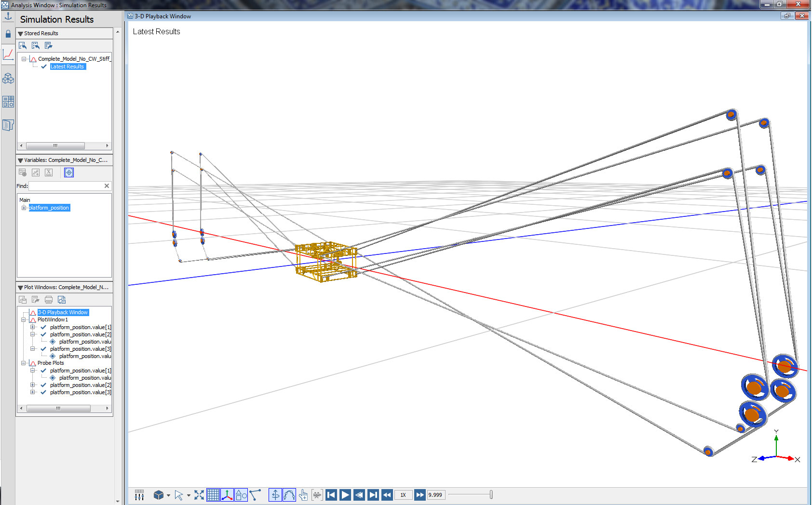
Task: Toggle the Latest Results checkmark
Action: tap(44, 66)
